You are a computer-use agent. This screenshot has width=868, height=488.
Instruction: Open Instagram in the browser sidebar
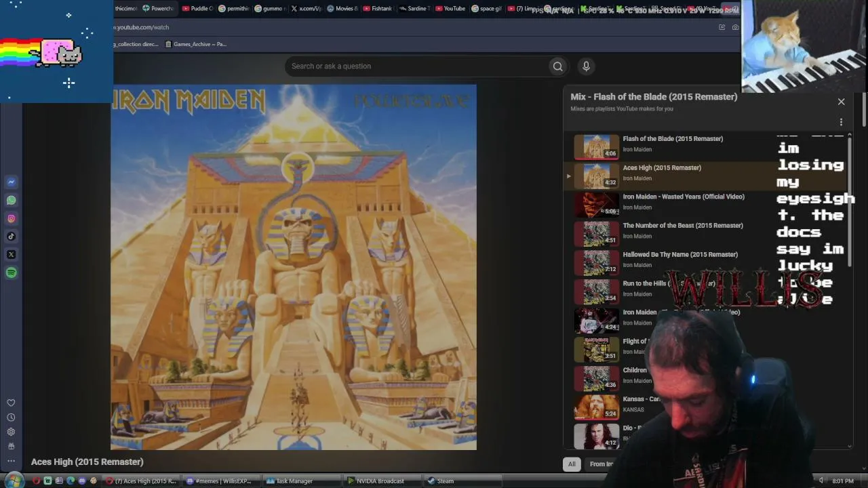click(x=11, y=218)
